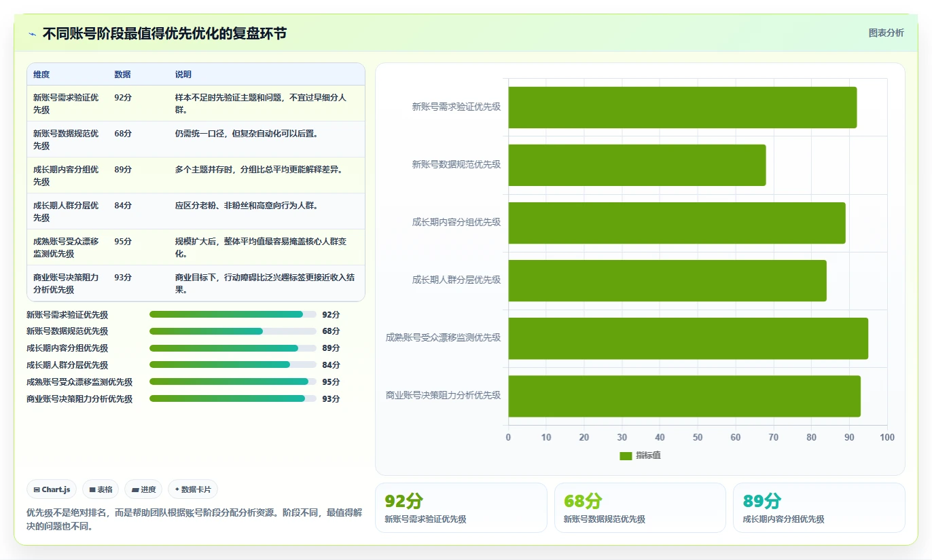Open the 68分 新账号数据规范优先级 data card
Viewport: 932px width, 560px height.
point(640,508)
